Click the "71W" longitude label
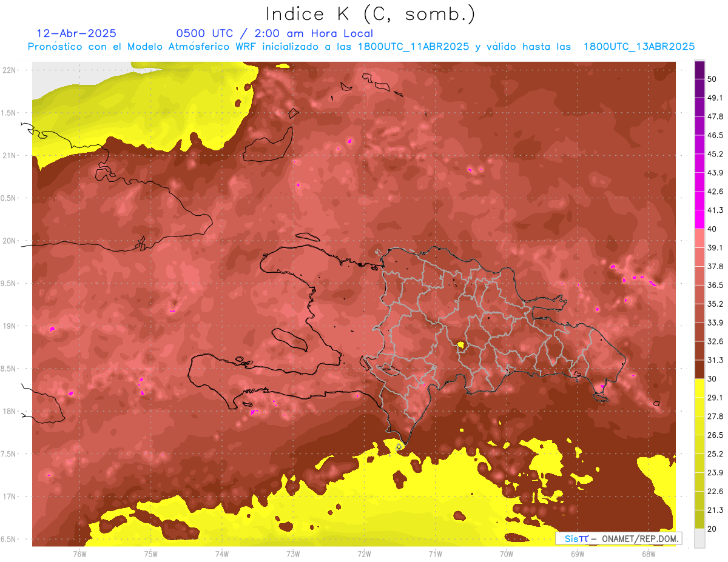728x562 pixels. pyautogui.click(x=435, y=554)
